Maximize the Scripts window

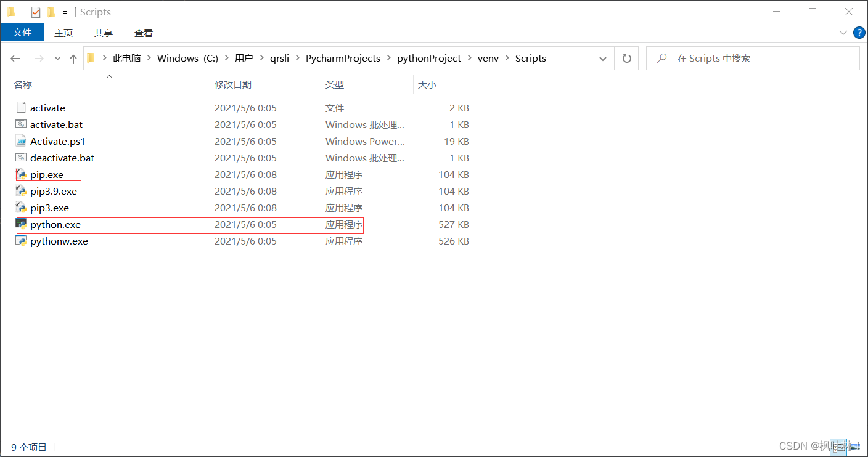813,12
